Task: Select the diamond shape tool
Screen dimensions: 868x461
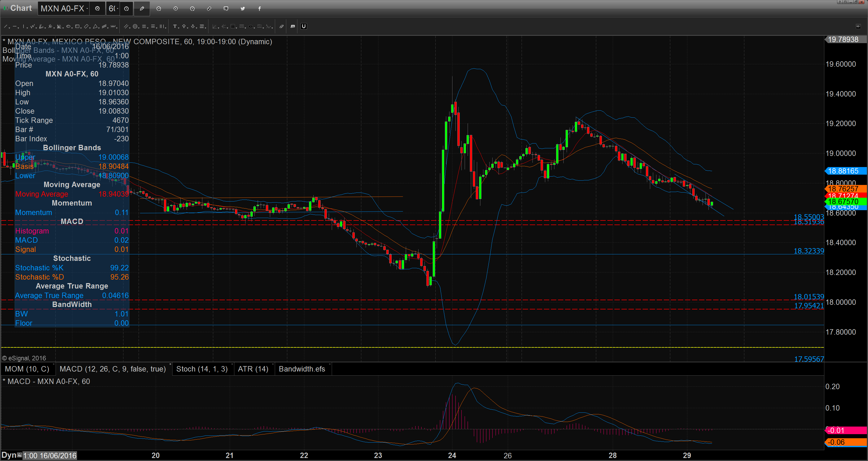Action: 86,26
